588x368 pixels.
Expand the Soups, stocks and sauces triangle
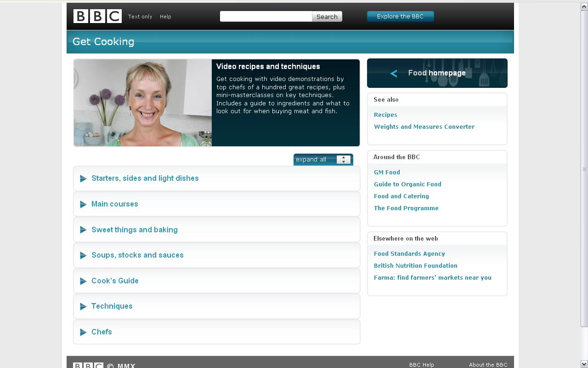tap(83, 255)
